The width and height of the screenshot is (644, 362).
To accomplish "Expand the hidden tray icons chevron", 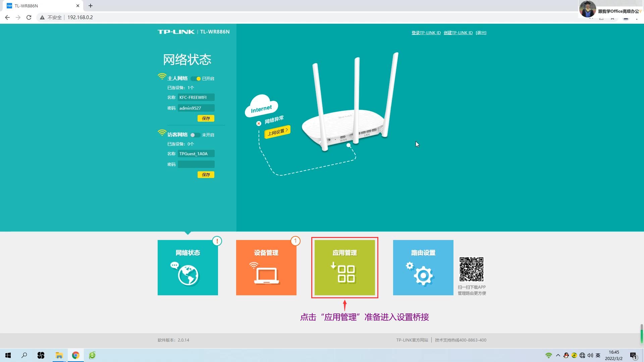I will [558, 355].
